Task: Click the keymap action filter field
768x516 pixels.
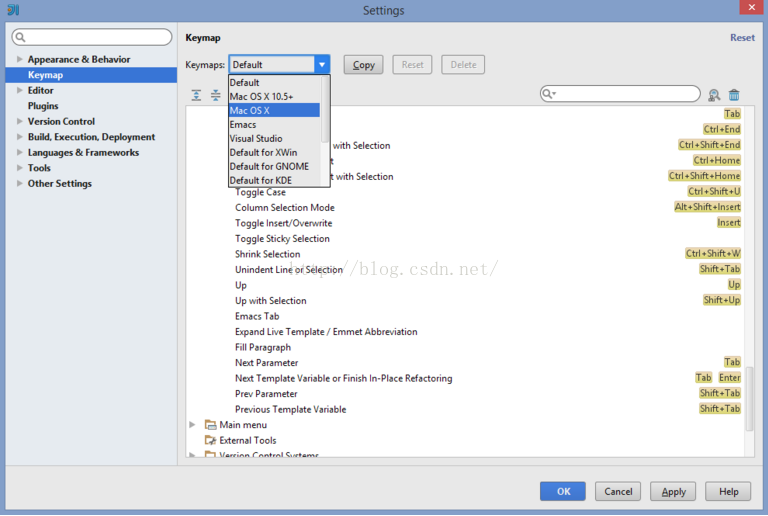Action: pyautogui.click(x=620, y=94)
